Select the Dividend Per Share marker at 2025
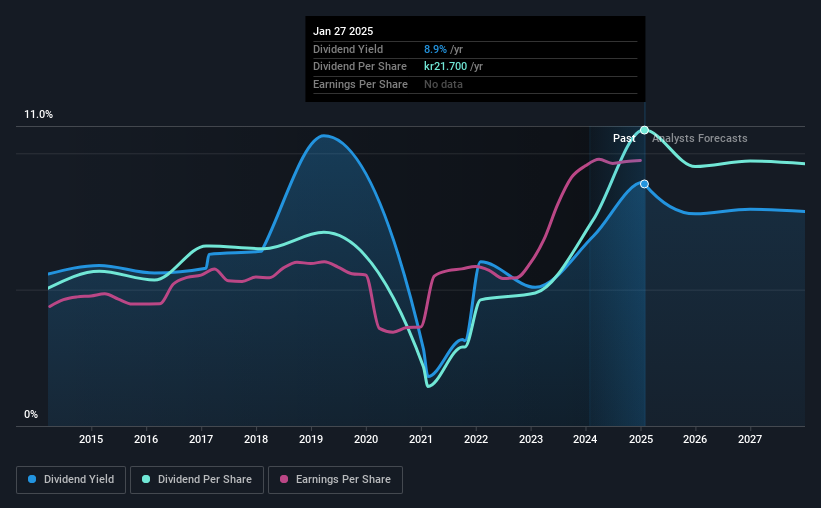This screenshot has width=821, height=508. (645, 130)
